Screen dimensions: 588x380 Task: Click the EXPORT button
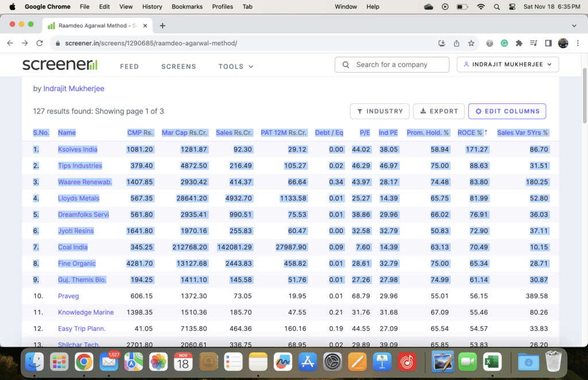(439, 111)
